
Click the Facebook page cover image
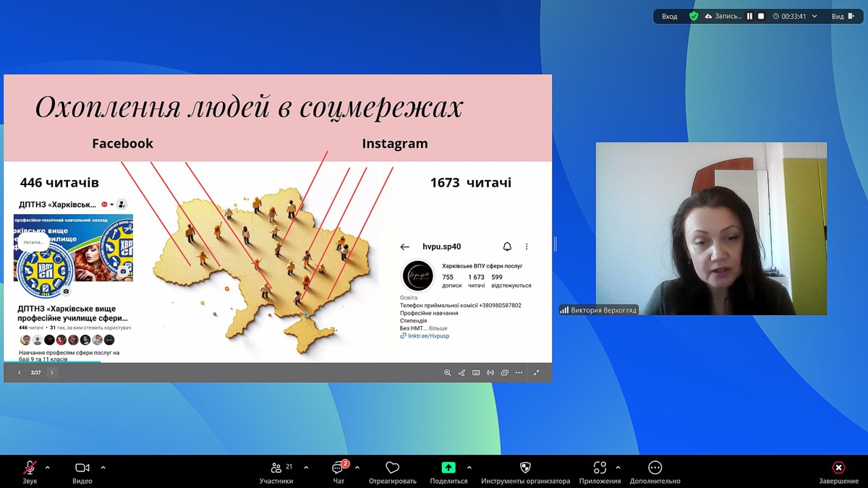[x=73, y=247]
